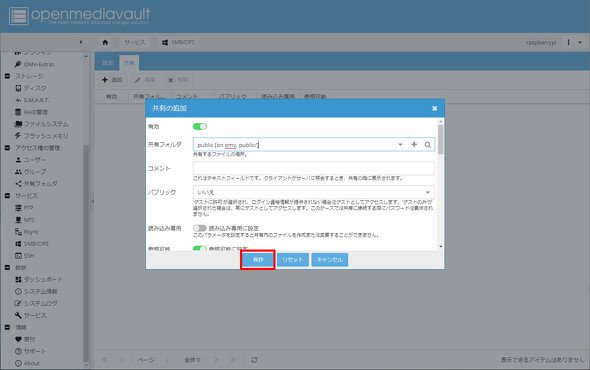This screenshot has height=370, width=590.
Task: Click the magnifier icon beside shared folder field
Action: coord(427,145)
